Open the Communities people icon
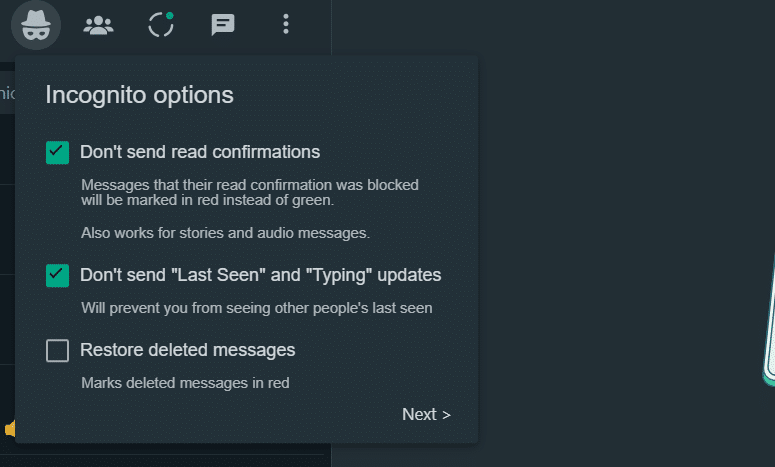This screenshot has width=775, height=467. coord(98,25)
